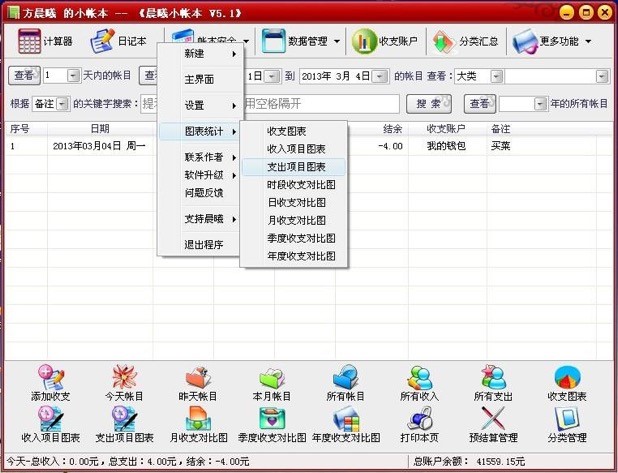
Task: Click 查看 button for days filter
Action: (x=24, y=75)
